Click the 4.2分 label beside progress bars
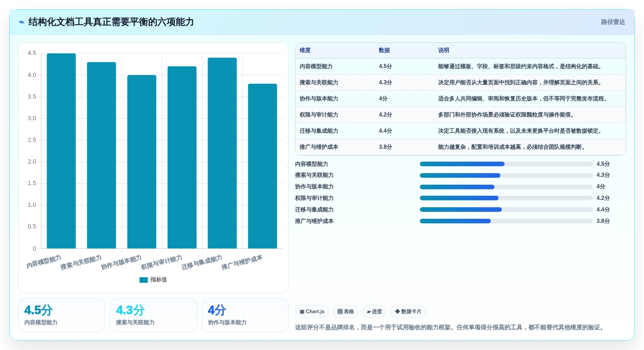This screenshot has height=350, width=644. click(x=603, y=198)
